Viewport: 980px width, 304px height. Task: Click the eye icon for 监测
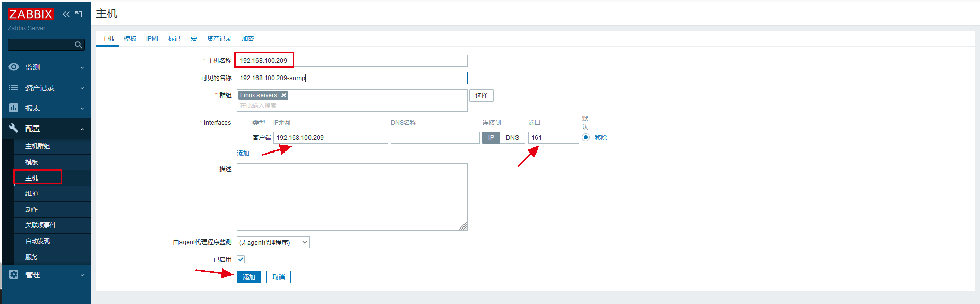(x=14, y=67)
